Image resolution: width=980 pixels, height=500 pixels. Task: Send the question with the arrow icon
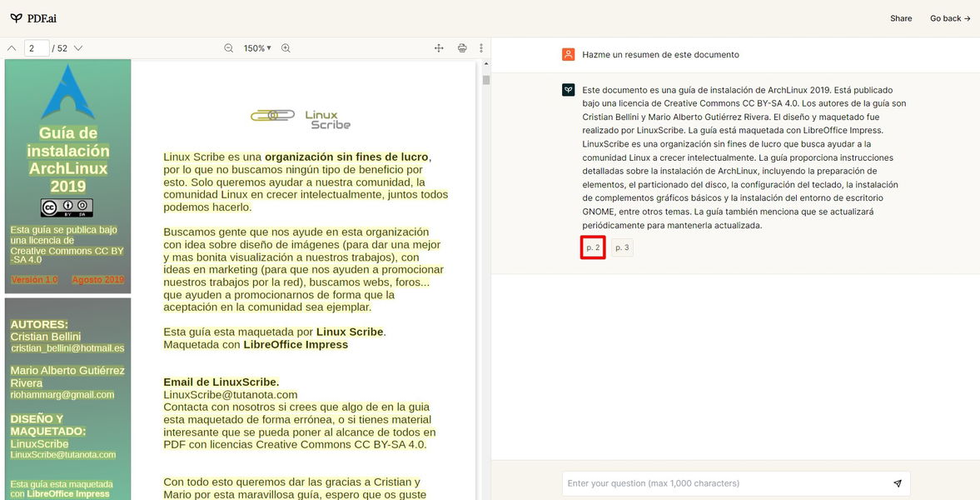pos(898,483)
